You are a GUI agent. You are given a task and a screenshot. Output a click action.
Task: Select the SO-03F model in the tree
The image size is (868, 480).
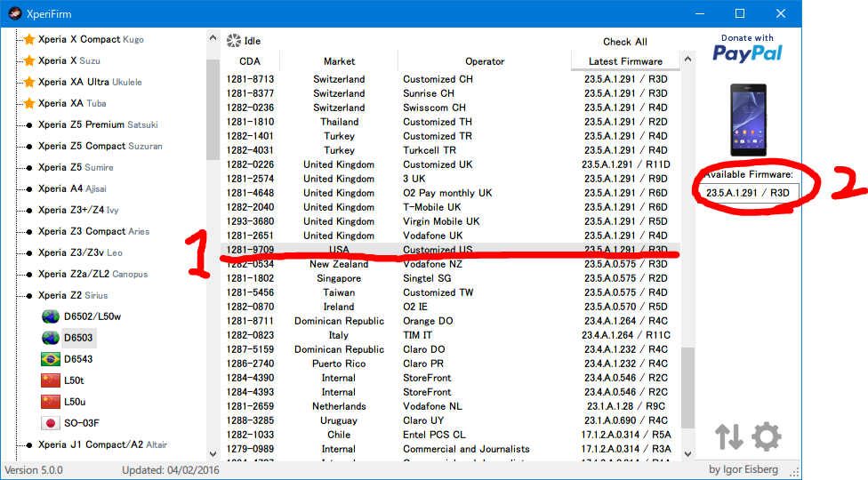pyautogui.click(x=82, y=424)
